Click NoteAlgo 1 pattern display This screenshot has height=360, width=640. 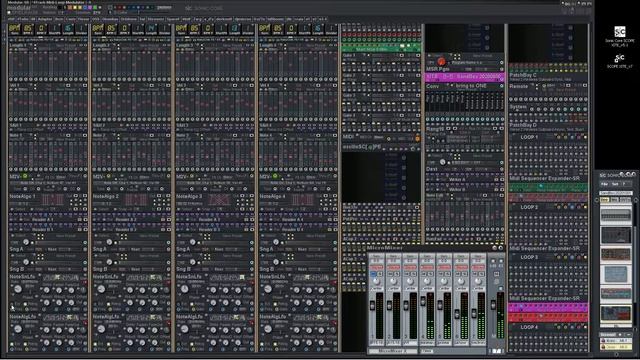coord(53,200)
